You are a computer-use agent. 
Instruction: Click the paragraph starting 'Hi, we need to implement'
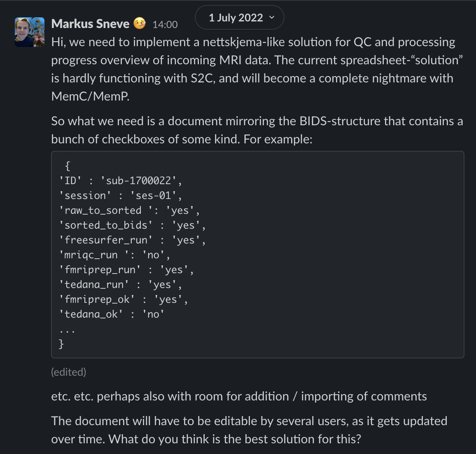click(253, 69)
